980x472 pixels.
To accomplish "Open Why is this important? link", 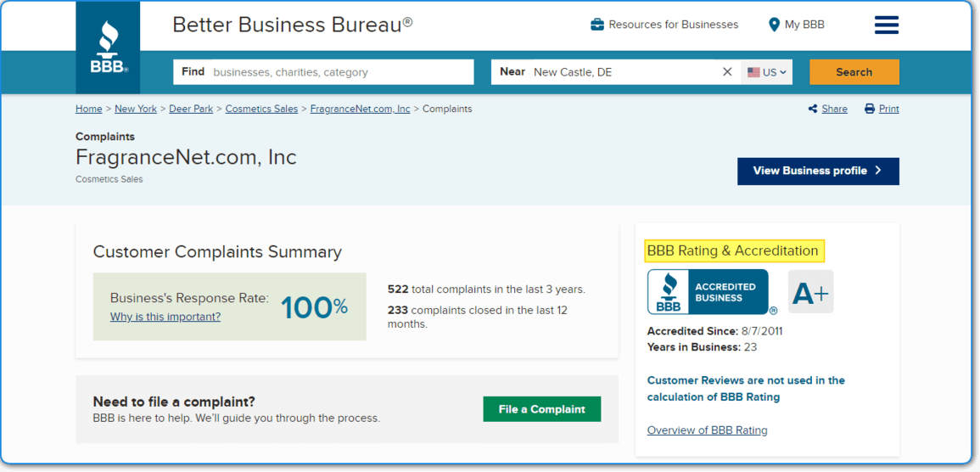I will pyautogui.click(x=165, y=317).
